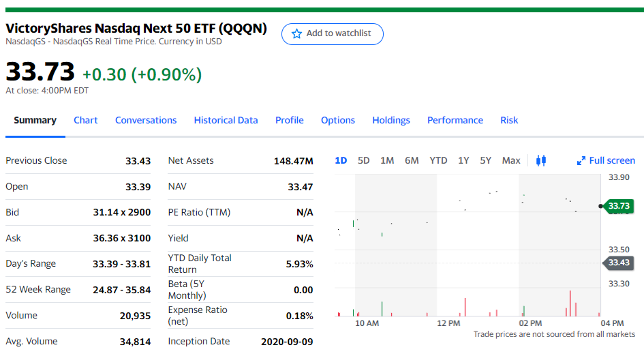This screenshot has height=356, width=644.
Task: Show the Max chart range
Action: (x=511, y=160)
